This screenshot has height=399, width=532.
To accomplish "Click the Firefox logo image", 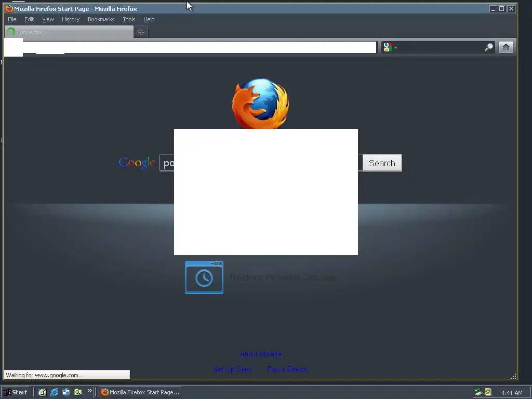I will [x=261, y=103].
